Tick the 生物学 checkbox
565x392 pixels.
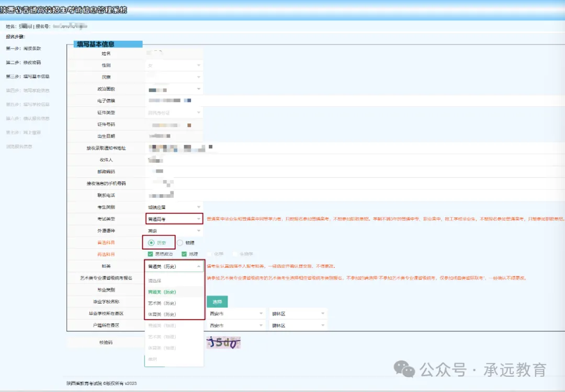(235, 254)
